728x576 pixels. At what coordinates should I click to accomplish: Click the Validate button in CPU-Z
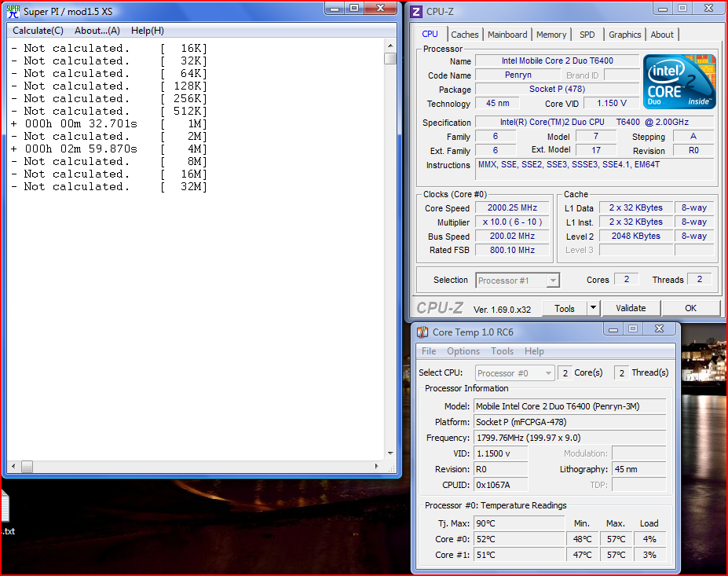[x=631, y=308]
